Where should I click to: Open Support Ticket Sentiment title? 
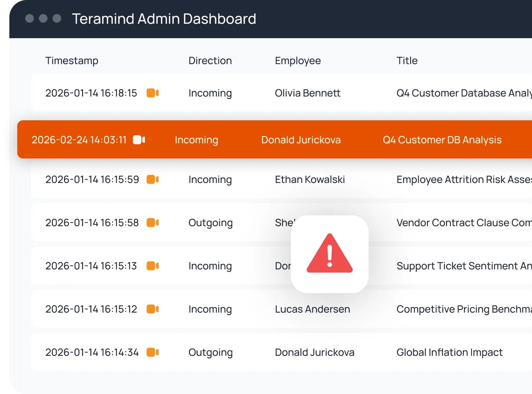tap(464, 266)
